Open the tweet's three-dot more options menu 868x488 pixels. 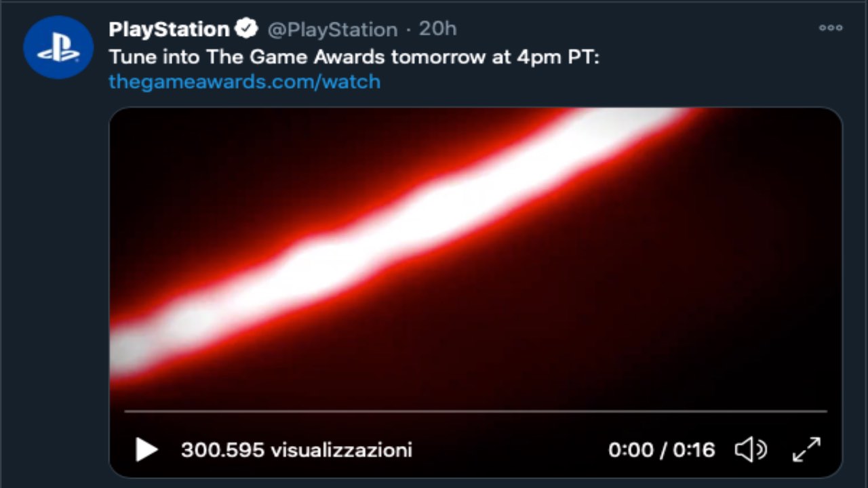[830, 28]
